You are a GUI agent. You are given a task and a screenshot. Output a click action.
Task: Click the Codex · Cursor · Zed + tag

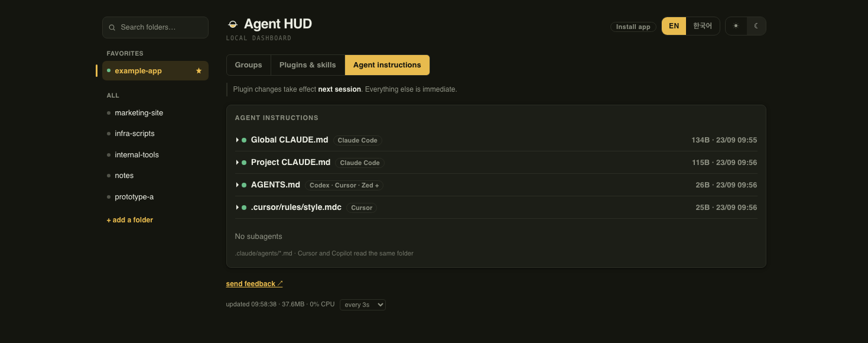point(344,186)
